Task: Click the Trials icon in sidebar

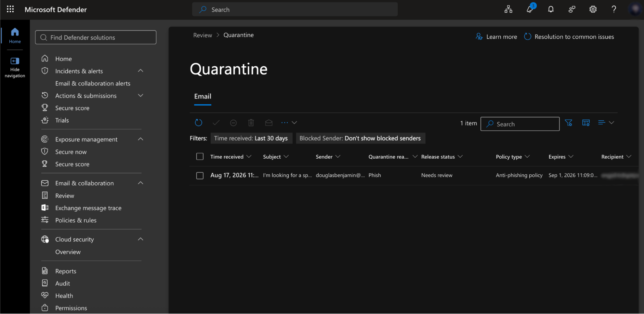Action: 45,120
